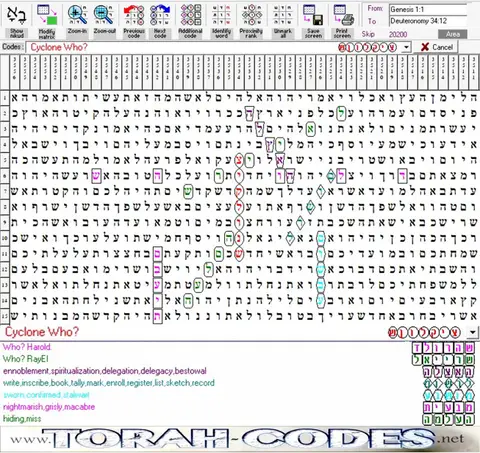This screenshot has width=480, height=453.
Task: Open the Additional code tool
Action: point(190,15)
